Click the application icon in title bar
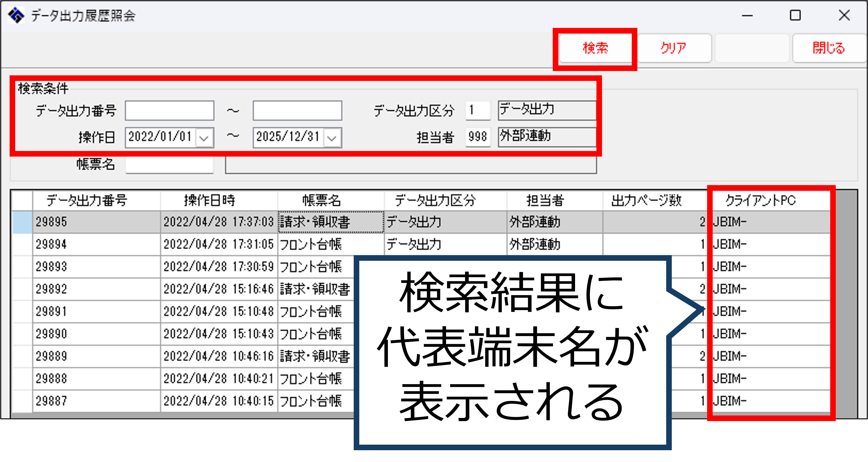The height and width of the screenshot is (462, 868). 16,16
